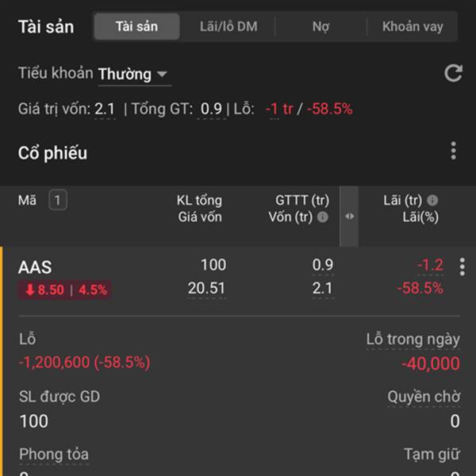Switch to the Tài sản tab
The width and height of the screenshot is (476, 476).
point(136,26)
